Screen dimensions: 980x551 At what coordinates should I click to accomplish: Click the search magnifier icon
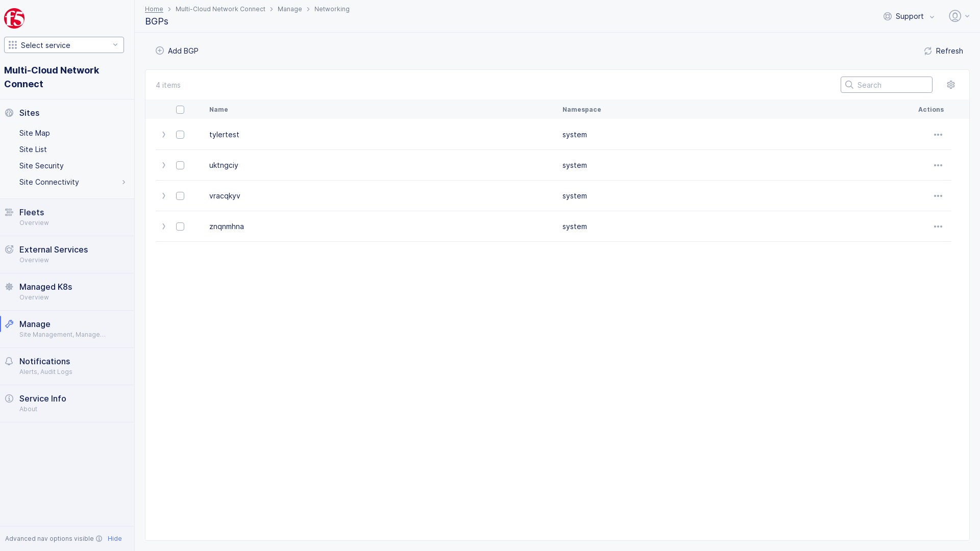pyautogui.click(x=849, y=85)
